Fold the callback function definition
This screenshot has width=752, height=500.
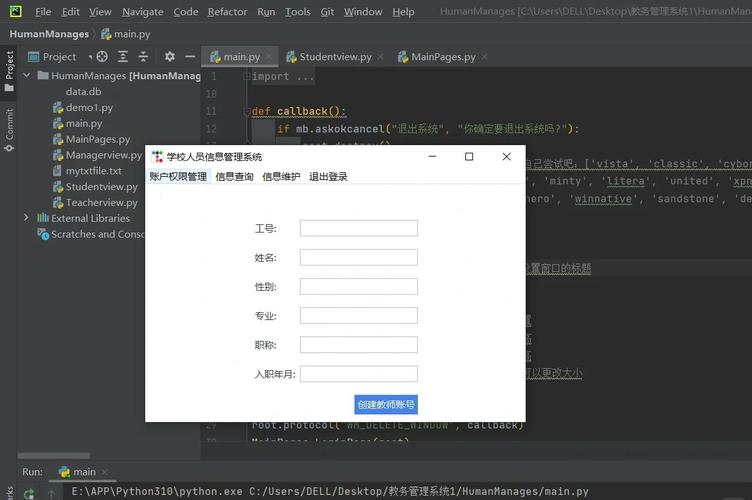point(247,111)
